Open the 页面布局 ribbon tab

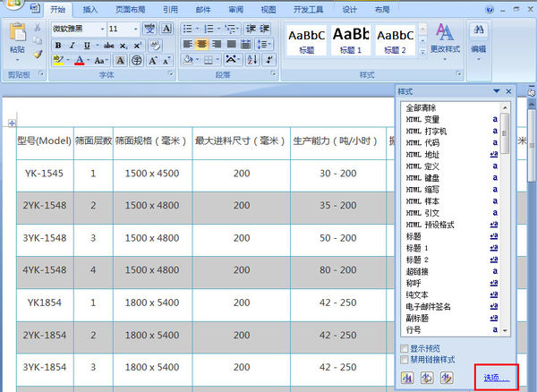pyautogui.click(x=132, y=10)
